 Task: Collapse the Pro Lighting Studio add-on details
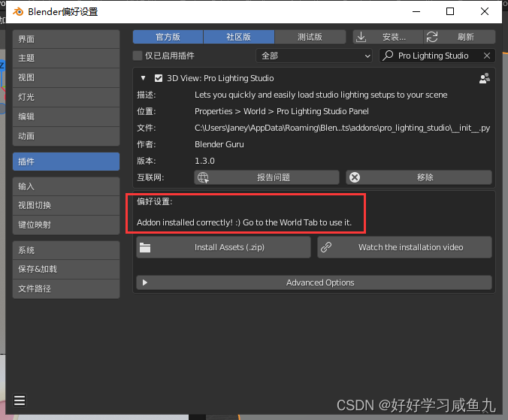click(144, 78)
